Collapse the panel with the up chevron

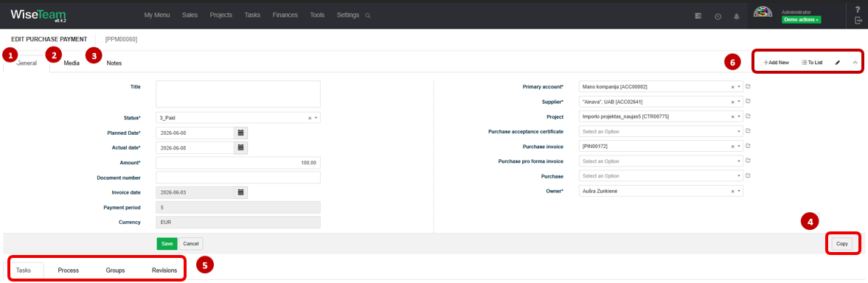[855, 63]
